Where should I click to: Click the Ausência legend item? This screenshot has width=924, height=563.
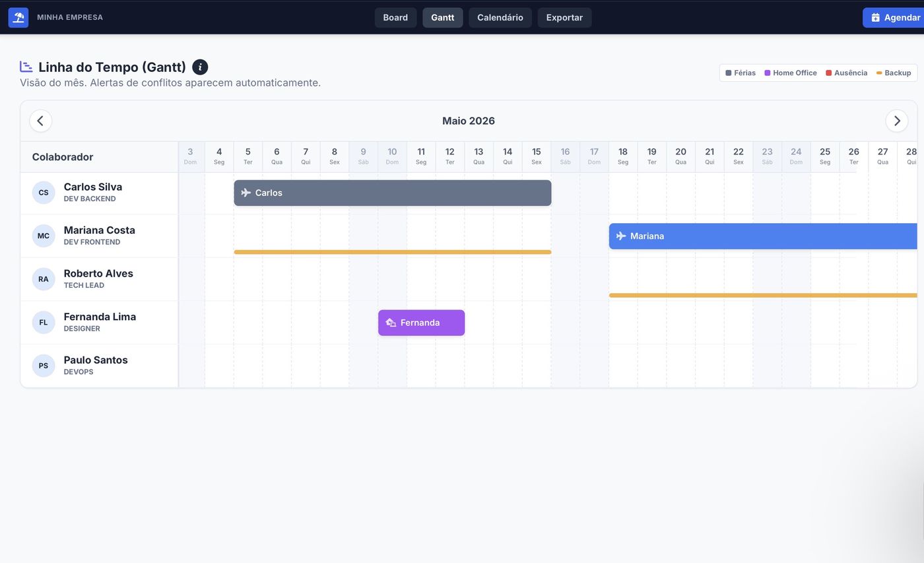[846, 73]
